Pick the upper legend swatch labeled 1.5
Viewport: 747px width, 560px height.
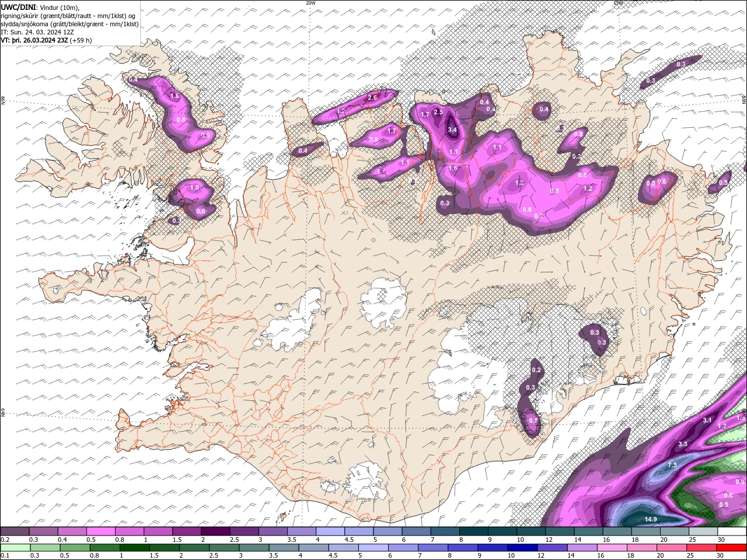pyautogui.click(x=186, y=531)
